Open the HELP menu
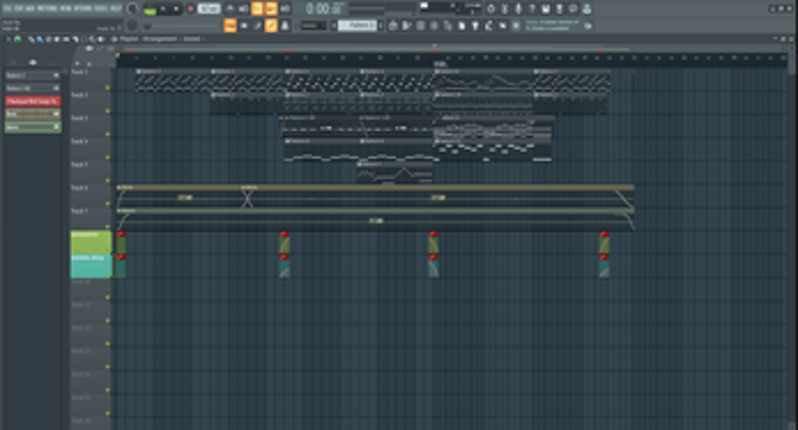Viewport: 798px width, 430px height. [116, 9]
